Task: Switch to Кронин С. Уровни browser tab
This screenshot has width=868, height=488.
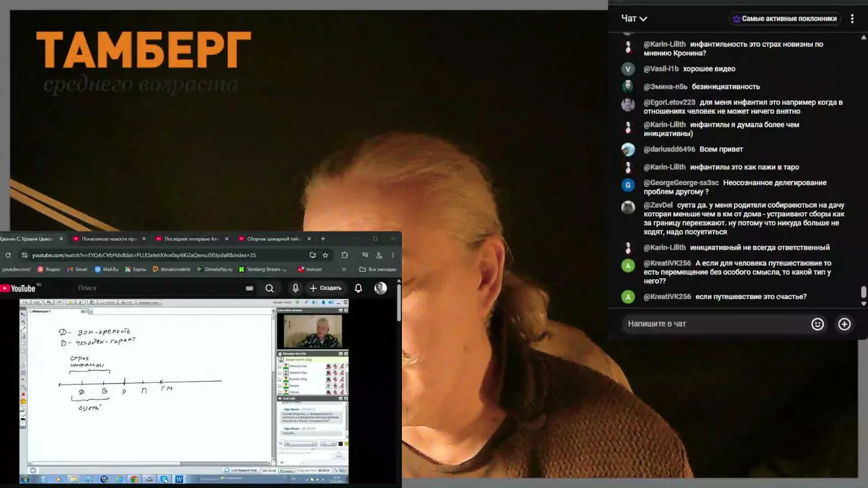Action: point(31,239)
